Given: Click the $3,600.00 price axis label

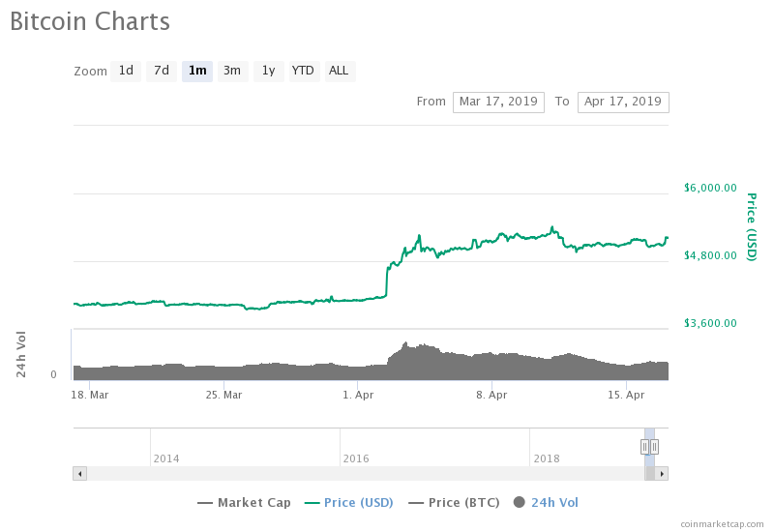Looking at the screenshot, I should (x=710, y=323).
